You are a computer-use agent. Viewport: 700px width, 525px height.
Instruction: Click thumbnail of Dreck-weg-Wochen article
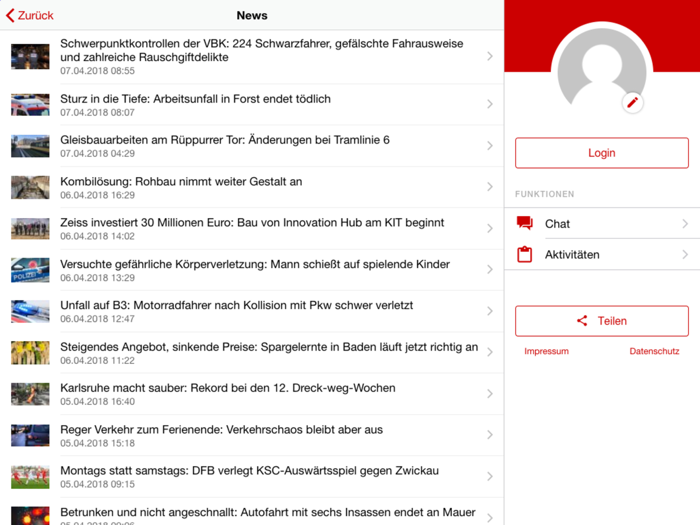point(30,394)
